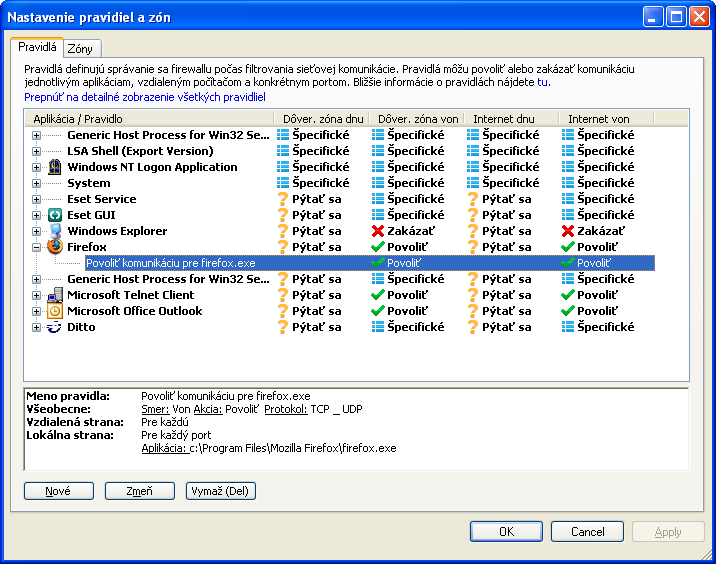Select the Pravidlá tab
This screenshot has height=564, width=716.
click(x=37, y=47)
